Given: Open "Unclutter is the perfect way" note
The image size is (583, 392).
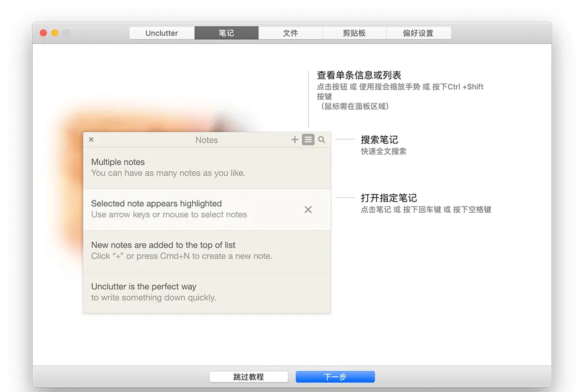Looking at the screenshot, I should 207,292.
